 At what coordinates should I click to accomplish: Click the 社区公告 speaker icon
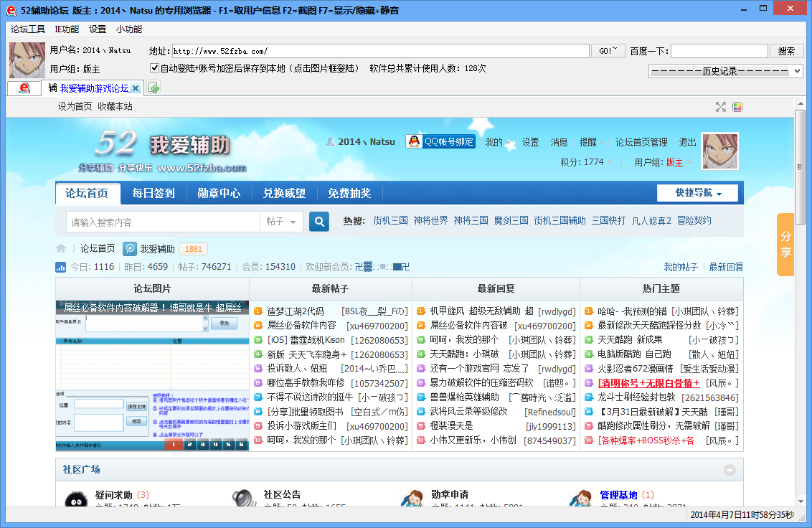tap(245, 498)
